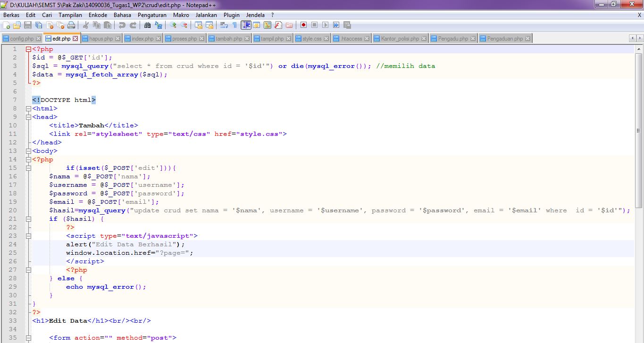
Task: Close the tambah.php tab
Action: pyautogui.click(x=247, y=39)
